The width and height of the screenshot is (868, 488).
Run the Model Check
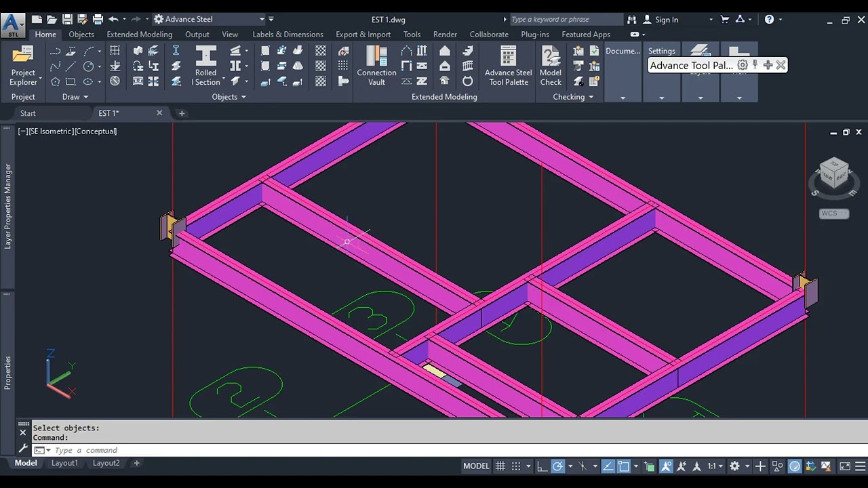click(x=551, y=66)
